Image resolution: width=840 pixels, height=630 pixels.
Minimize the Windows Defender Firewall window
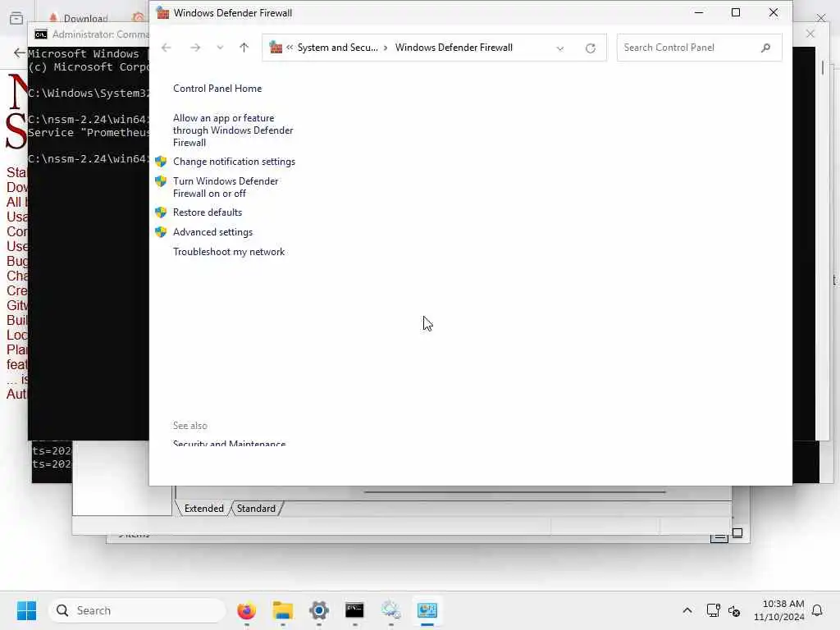[x=699, y=12]
